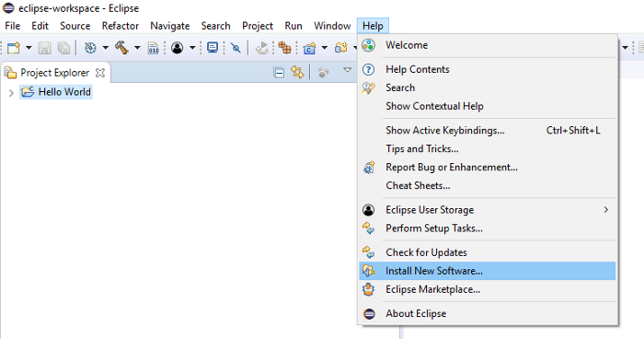Choose Help Contents

coord(487,69)
